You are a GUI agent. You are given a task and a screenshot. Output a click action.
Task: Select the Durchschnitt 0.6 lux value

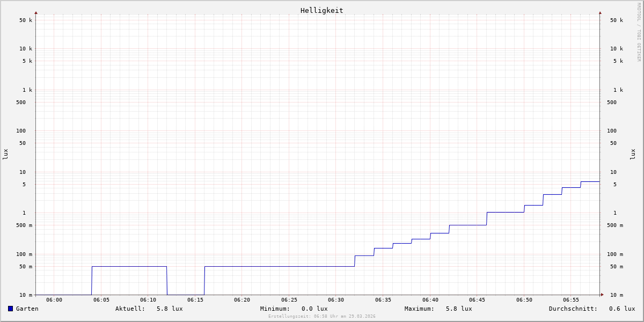point(622,309)
